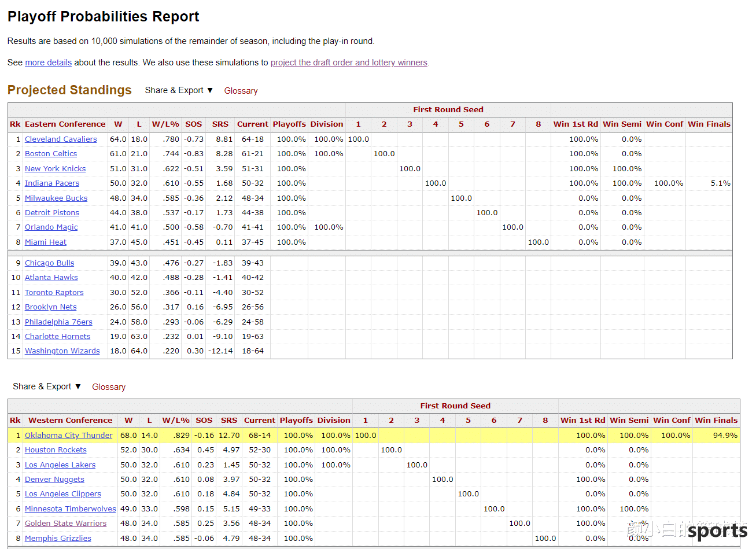This screenshot has height=549, width=756.
Task: Click Minnesota Timberwolves link
Action: 70,509
